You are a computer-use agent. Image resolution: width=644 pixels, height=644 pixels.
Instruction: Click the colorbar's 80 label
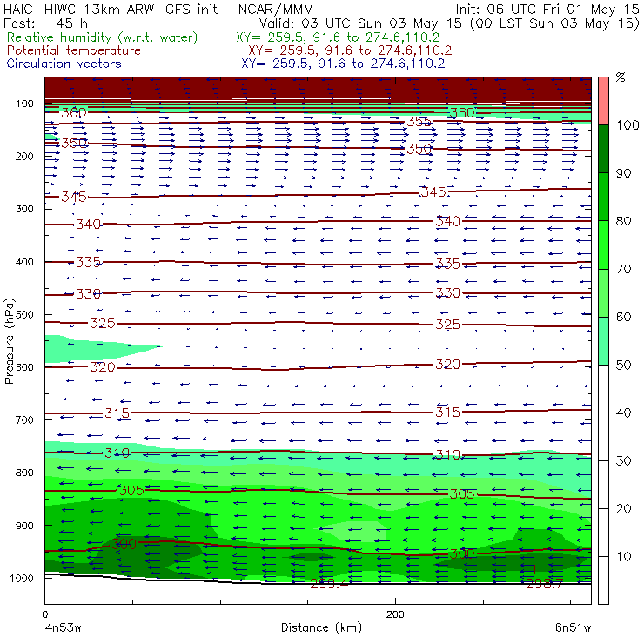(623, 221)
